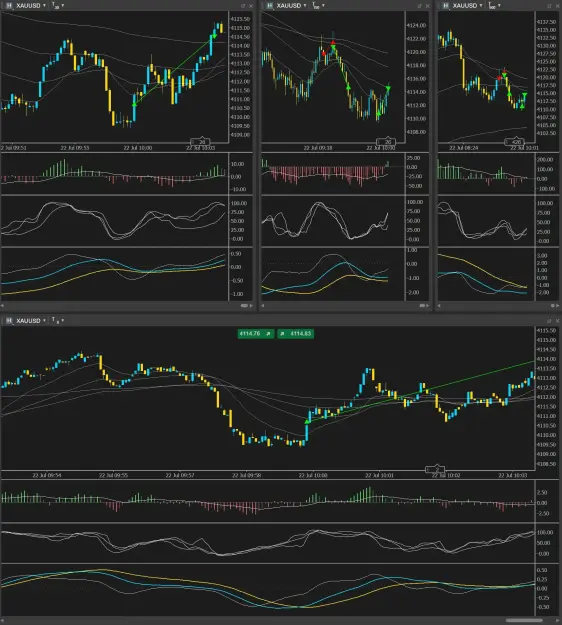Click the link icon of top-left chart
Viewport: 562px width, 625px height.
pos(9,6)
